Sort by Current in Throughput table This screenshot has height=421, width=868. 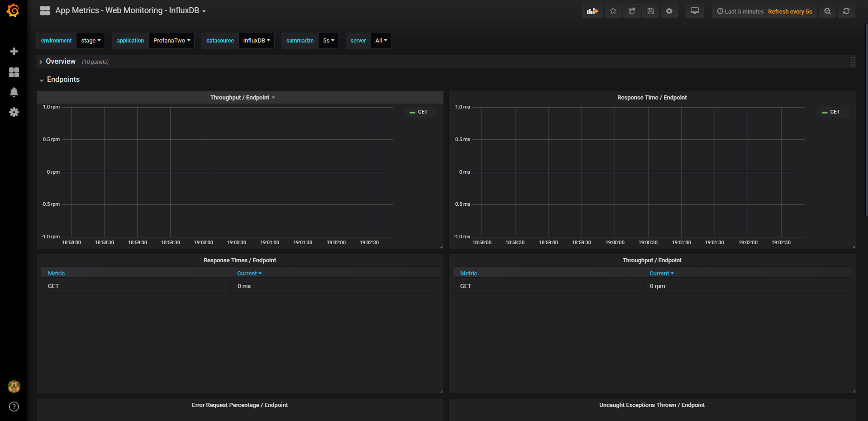point(662,274)
